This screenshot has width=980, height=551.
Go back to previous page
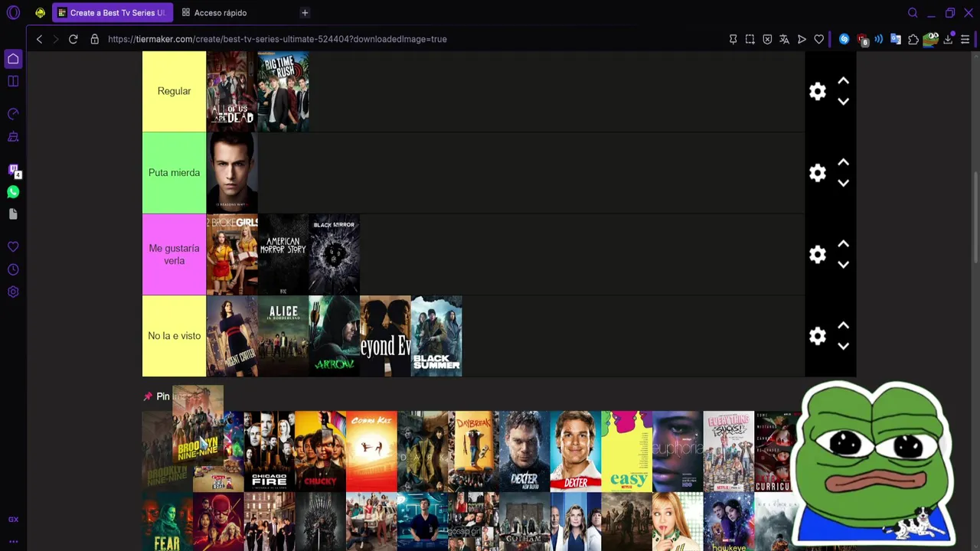click(39, 39)
